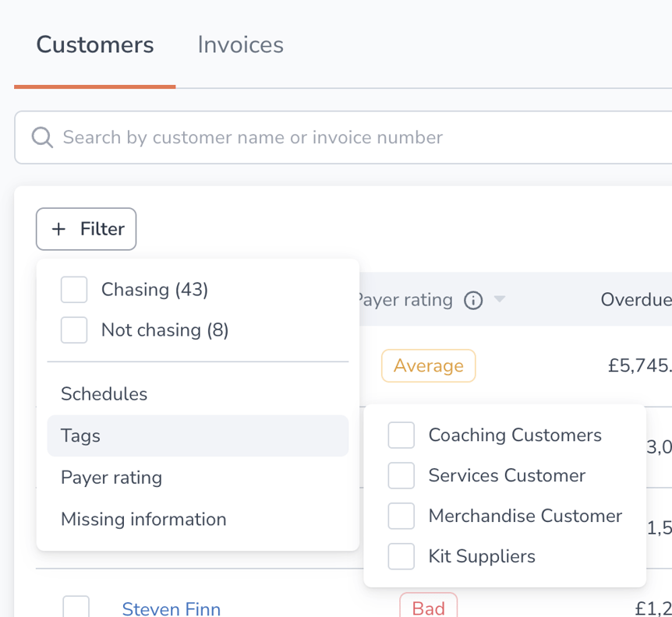Enable the Kit Suppliers tag filter
The height and width of the screenshot is (617, 672).
point(401,556)
